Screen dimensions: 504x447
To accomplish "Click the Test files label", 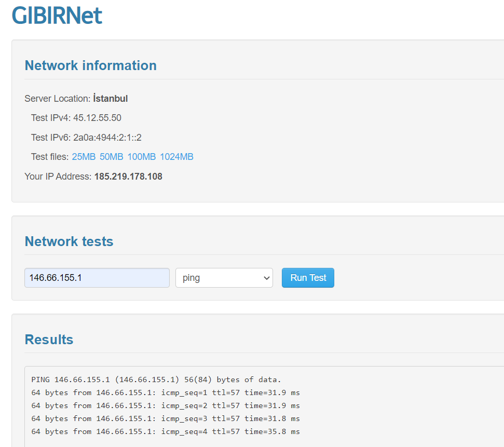I will click(50, 157).
